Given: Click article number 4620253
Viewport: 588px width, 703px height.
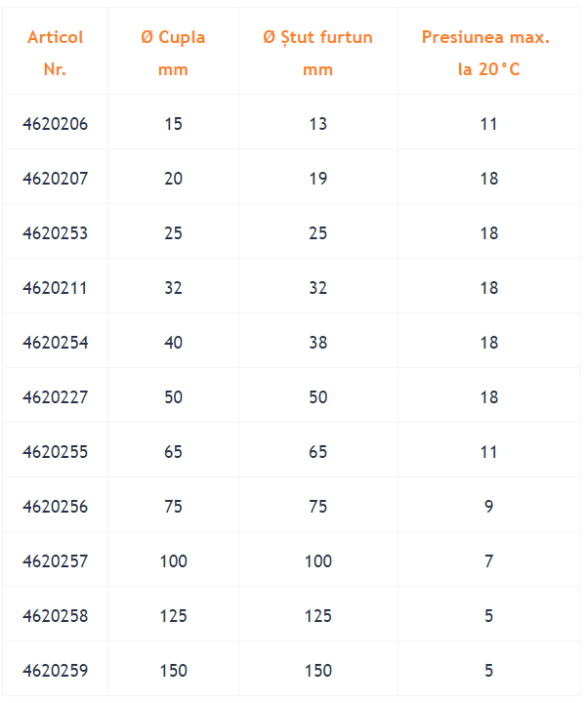Looking at the screenshot, I should pyautogui.click(x=55, y=233).
